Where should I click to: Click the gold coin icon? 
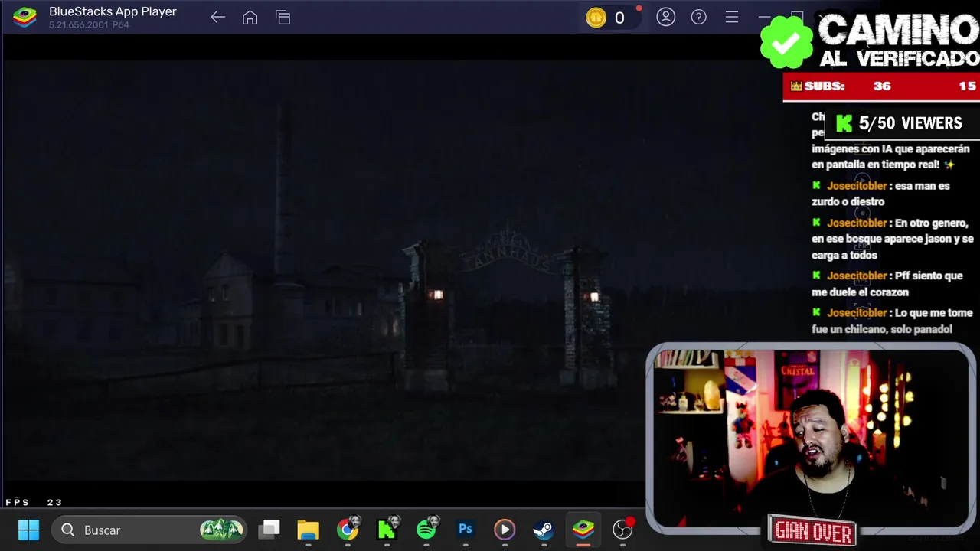[596, 18]
